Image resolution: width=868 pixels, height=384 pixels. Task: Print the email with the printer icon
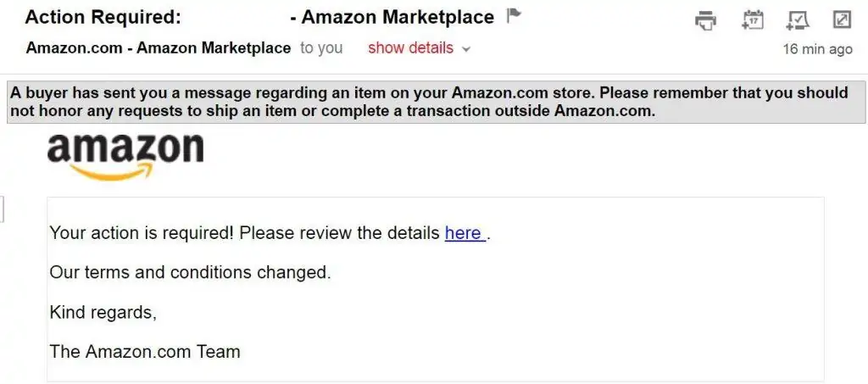coord(706,20)
